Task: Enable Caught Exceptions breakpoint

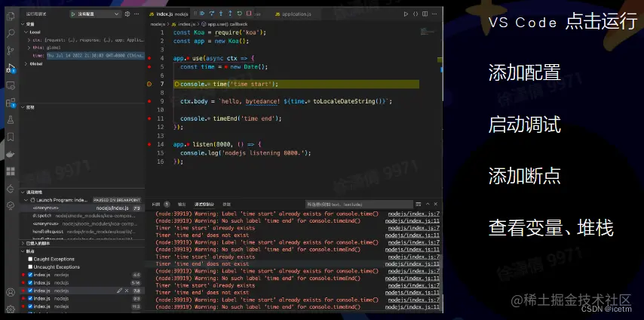Action: pos(30,259)
